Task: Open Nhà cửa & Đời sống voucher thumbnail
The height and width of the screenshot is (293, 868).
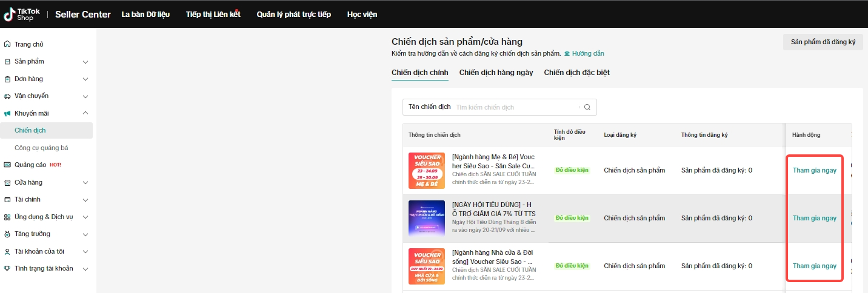Action: pos(427,266)
